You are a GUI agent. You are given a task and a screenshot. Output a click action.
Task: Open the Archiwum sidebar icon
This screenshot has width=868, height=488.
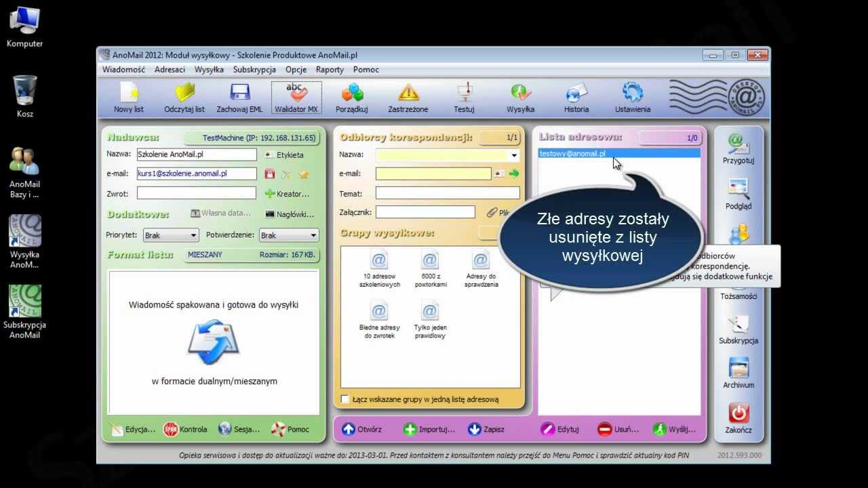click(x=738, y=373)
